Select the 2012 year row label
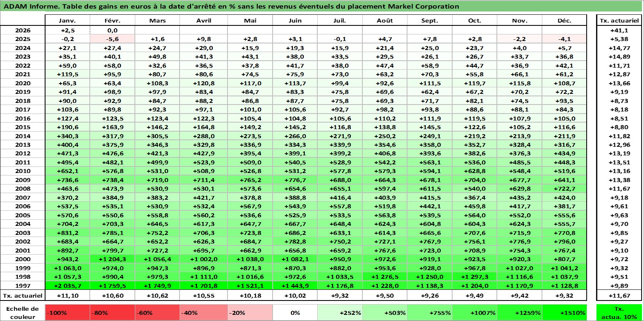Screen dimensions: 644x321 23,154
